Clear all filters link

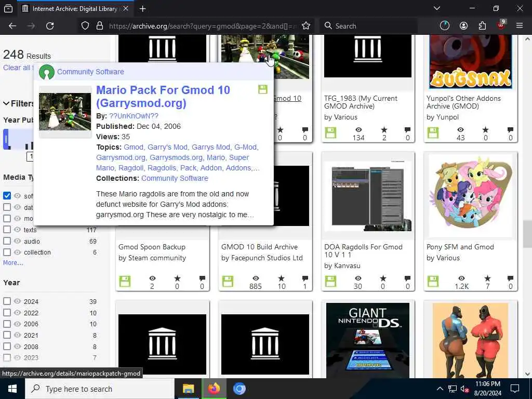(17, 68)
